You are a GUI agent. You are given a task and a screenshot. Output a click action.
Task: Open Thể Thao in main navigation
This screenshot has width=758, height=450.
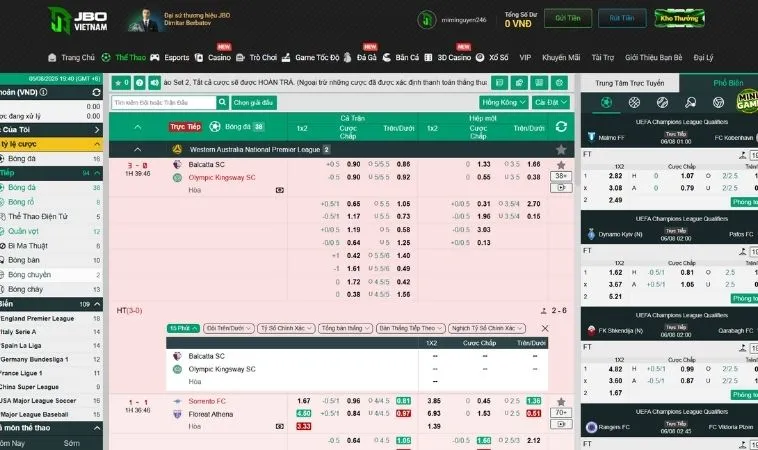pyautogui.click(x=131, y=58)
